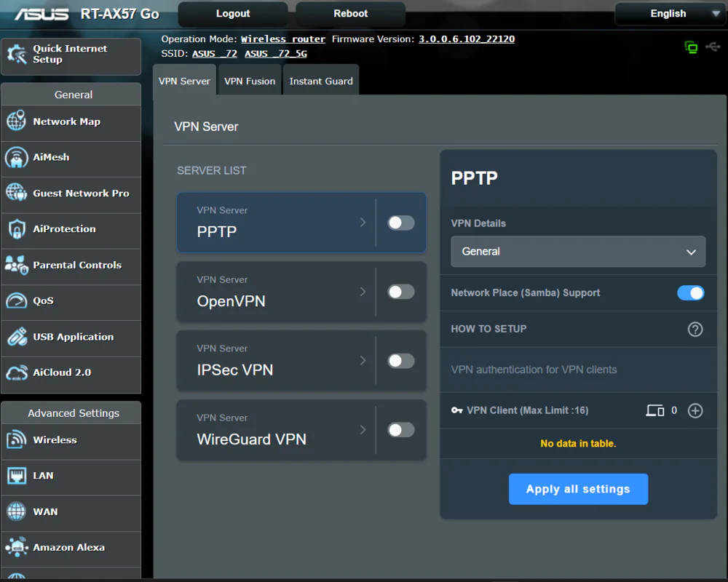
Task: Click the Network Map globe icon
Action: pyautogui.click(x=16, y=121)
